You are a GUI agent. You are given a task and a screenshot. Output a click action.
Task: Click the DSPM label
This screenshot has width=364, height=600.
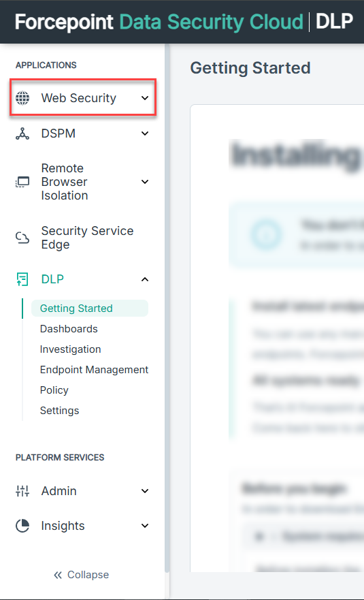pos(58,133)
